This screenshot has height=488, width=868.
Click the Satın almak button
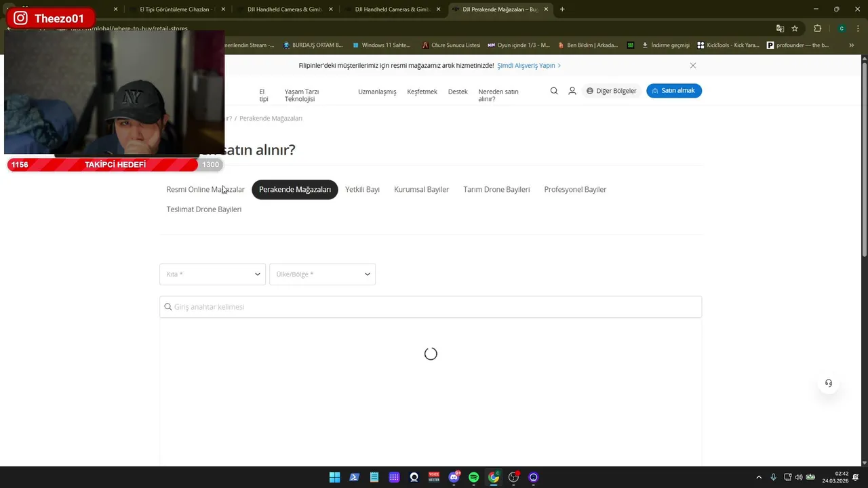click(674, 91)
